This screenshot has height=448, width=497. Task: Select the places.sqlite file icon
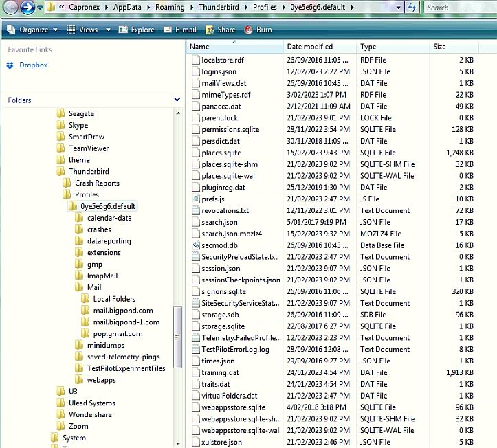tap(196, 153)
